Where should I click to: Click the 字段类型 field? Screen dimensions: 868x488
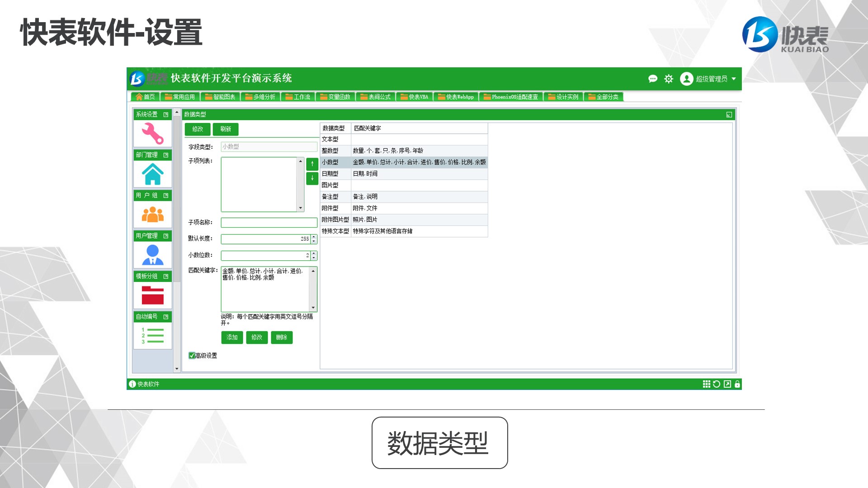pyautogui.click(x=269, y=147)
